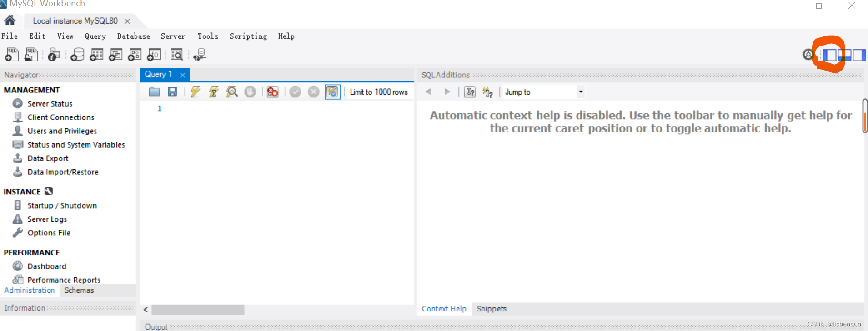Viewport: 868px width, 331px height.
Task: Open the performance Dashboard
Action: pos(46,266)
